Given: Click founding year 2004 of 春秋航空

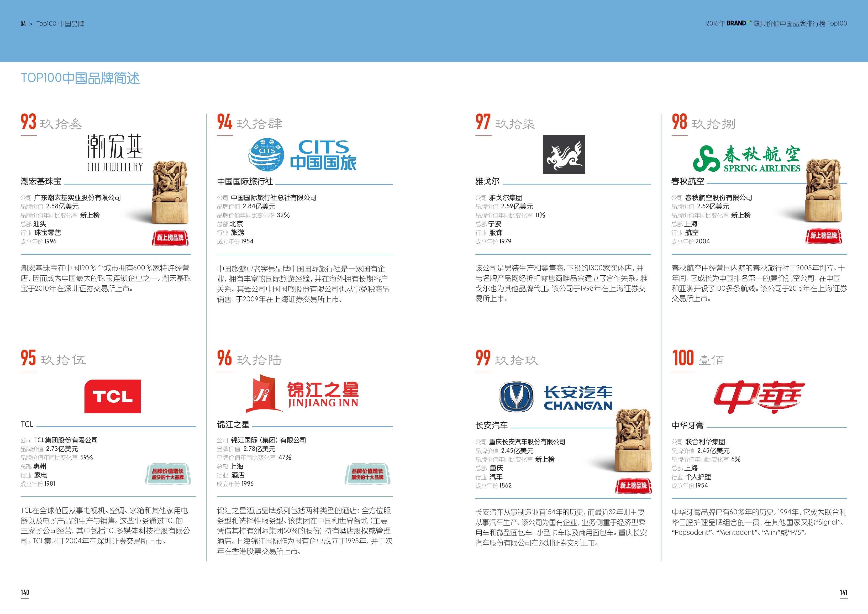Looking at the screenshot, I should [702, 241].
